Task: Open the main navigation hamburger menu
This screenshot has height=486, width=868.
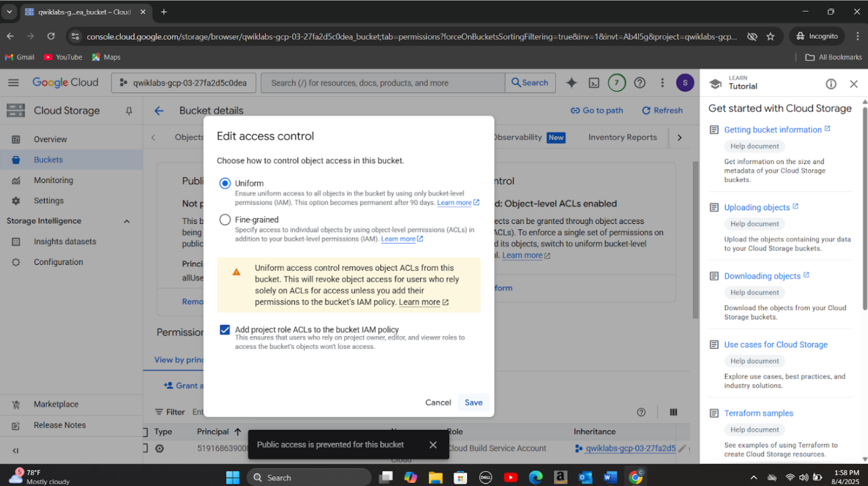Action: click(13, 83)
